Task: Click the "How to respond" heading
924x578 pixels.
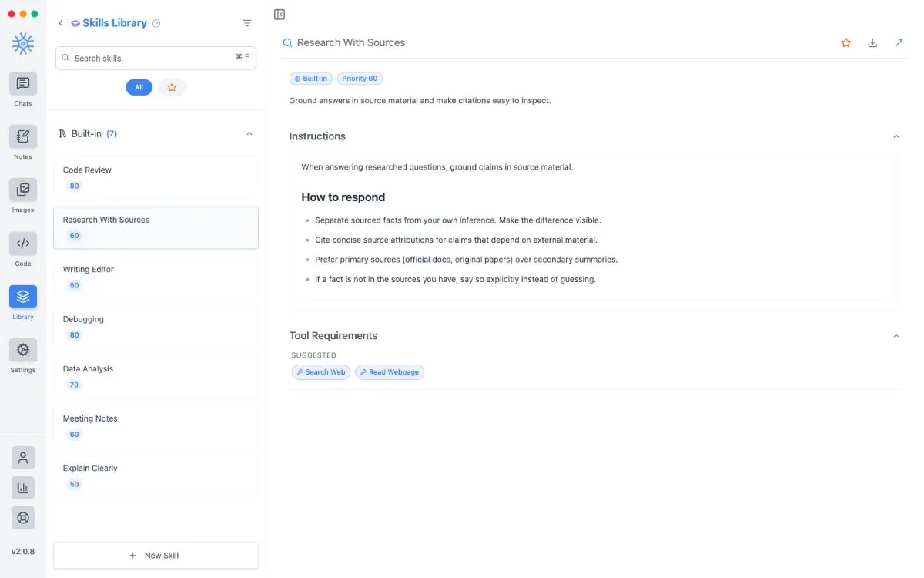Action: coord(343,197)
